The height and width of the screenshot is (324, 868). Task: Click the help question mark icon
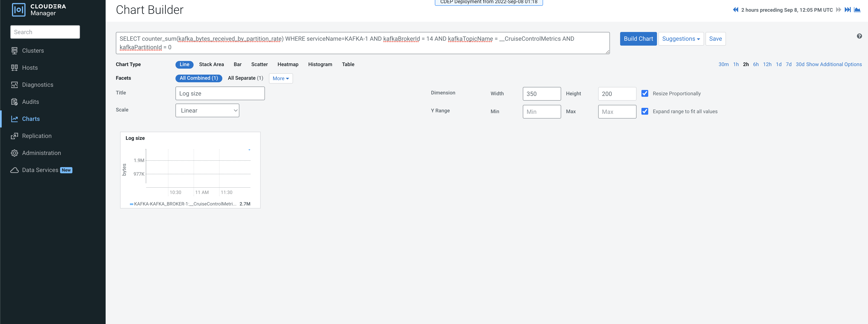click(x=859, y=36)
